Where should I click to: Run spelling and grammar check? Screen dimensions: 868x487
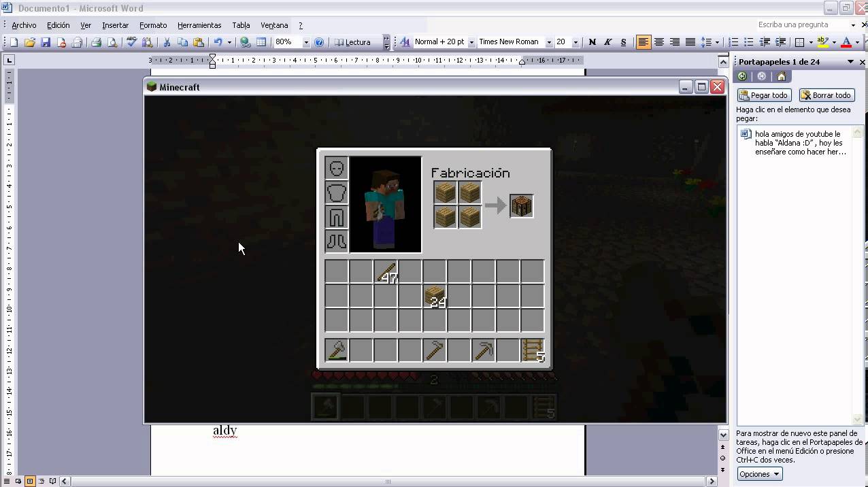pos(131,42)
